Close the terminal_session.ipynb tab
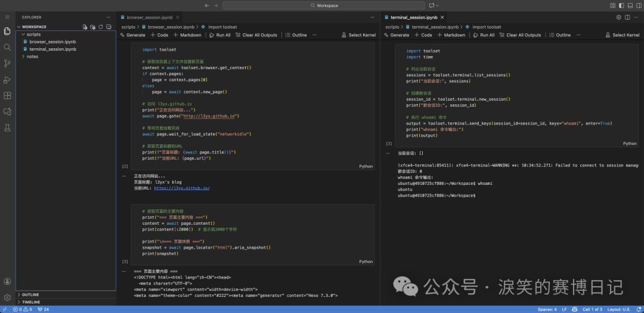644x313 pixels. (442, 17)
